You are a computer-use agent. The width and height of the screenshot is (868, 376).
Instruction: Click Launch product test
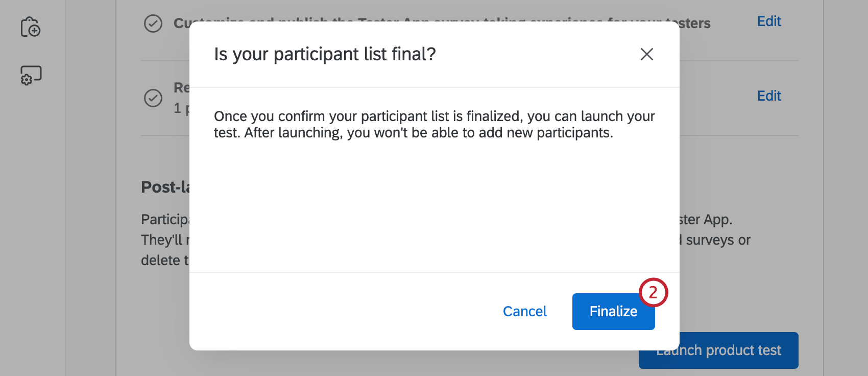(x=718, y=350)
